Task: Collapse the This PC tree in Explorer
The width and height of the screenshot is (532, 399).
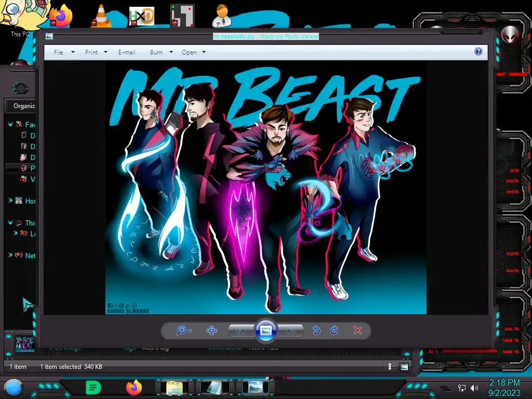Action: 10,222
